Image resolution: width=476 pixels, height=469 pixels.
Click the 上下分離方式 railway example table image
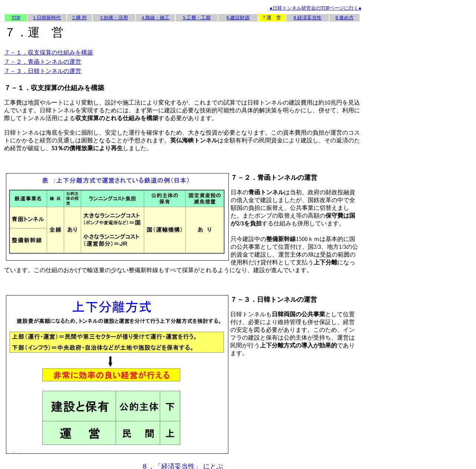pyautogui.click(x=117, y=217)
